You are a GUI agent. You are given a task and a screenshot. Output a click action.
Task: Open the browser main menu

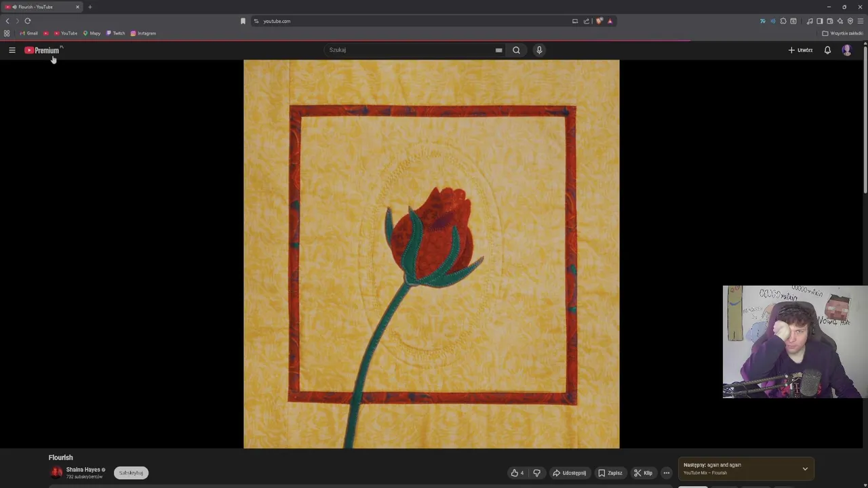pyautogui.click(x=860, y=21)
